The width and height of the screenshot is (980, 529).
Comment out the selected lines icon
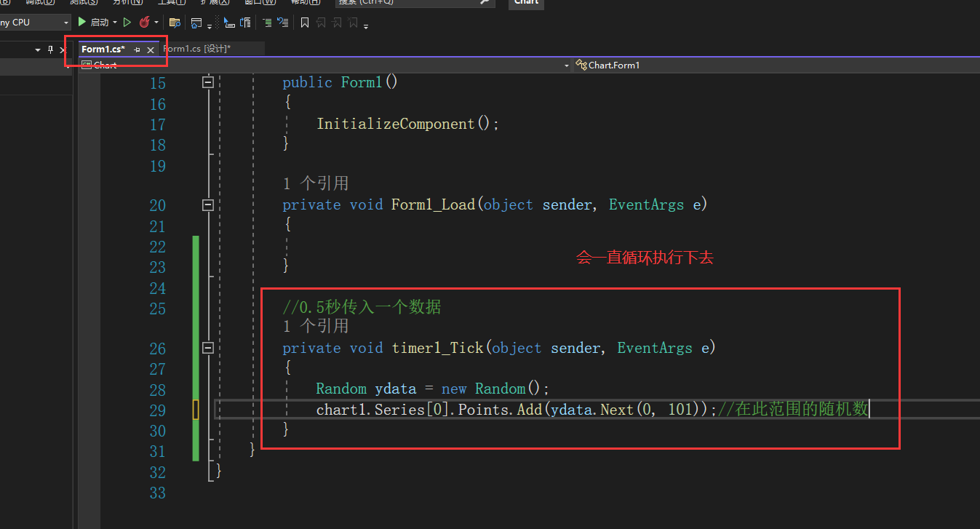coord(267,23)
